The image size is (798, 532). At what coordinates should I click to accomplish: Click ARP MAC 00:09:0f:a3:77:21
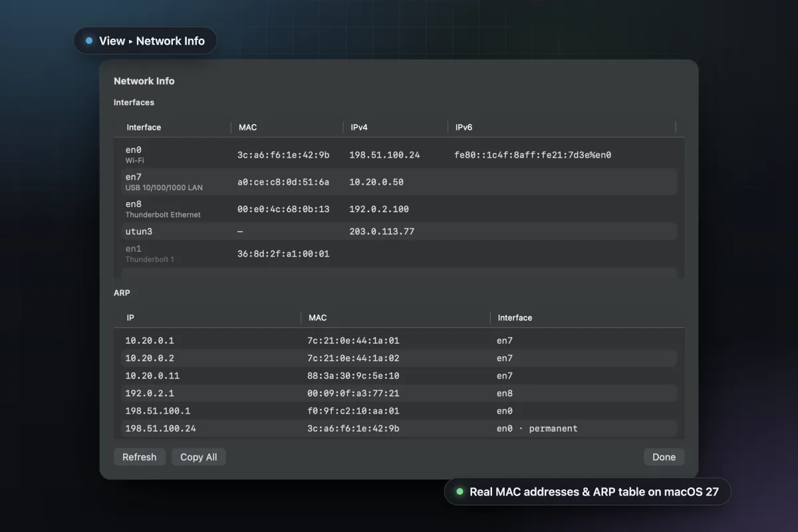click(x=353, y=393)
